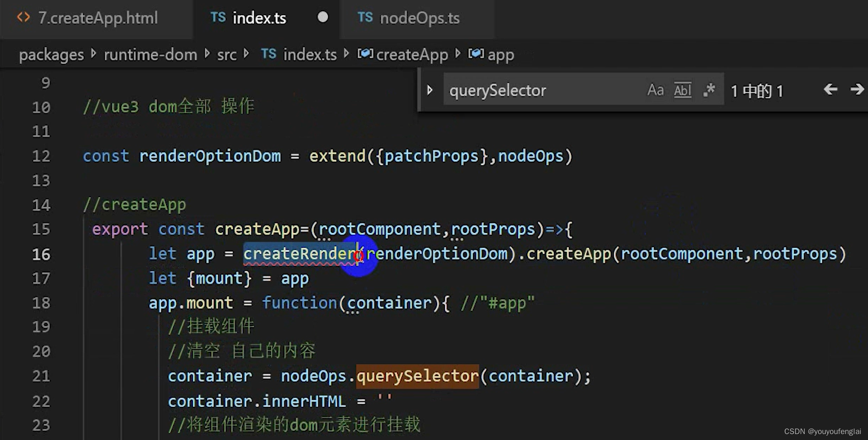Expand the replace row in the find widget
Viewport: 868px width, 440px height.
[430, 90]
